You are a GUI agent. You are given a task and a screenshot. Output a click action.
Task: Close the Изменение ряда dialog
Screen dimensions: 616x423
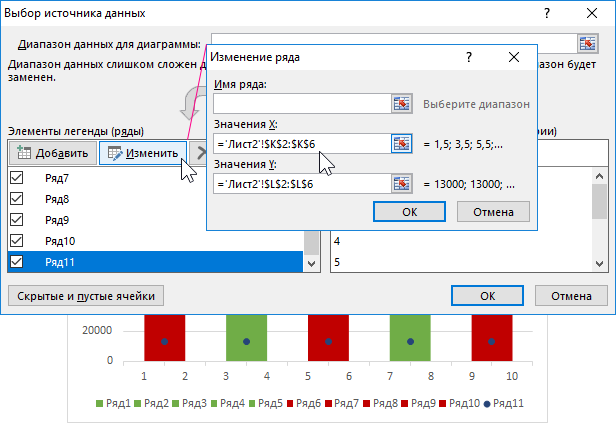pos(514,58)
